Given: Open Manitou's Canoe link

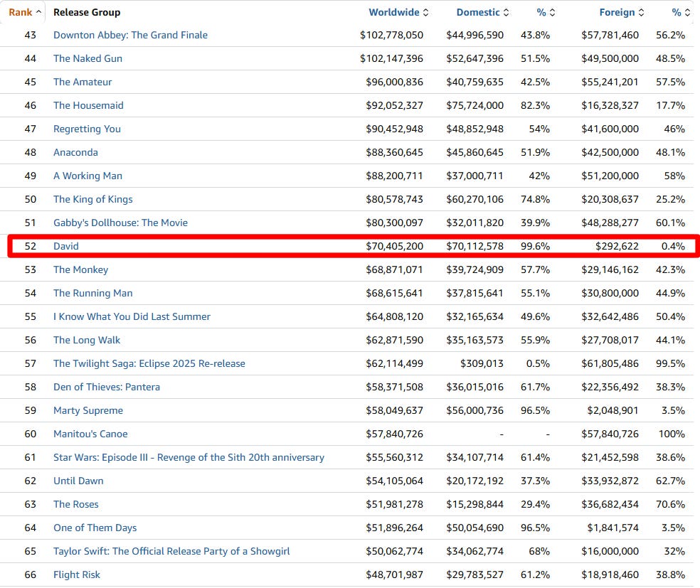Looking at the screenshot, I should 90,434.
